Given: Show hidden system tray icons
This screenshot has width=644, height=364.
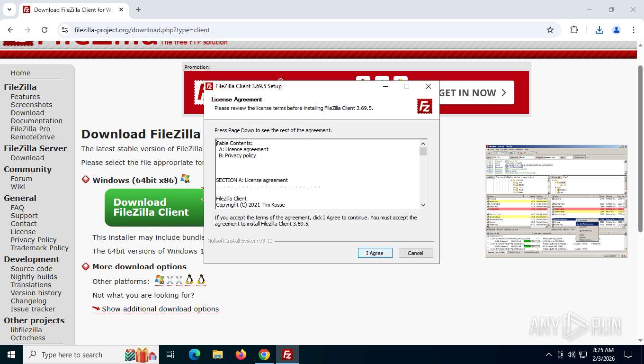Looking at the screenshot, I should tap(549, 355).
